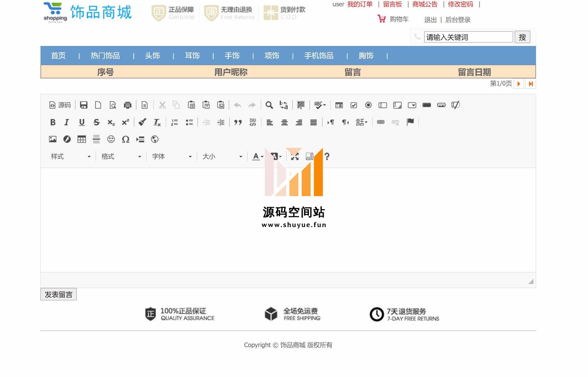
Task: Insert a Selection field icon
Action: tap(412, 105)
